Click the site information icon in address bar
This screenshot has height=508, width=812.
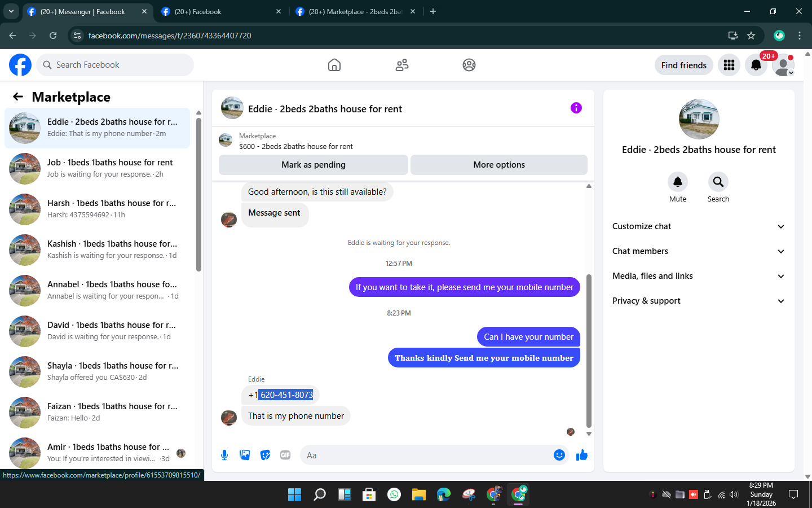78,36
